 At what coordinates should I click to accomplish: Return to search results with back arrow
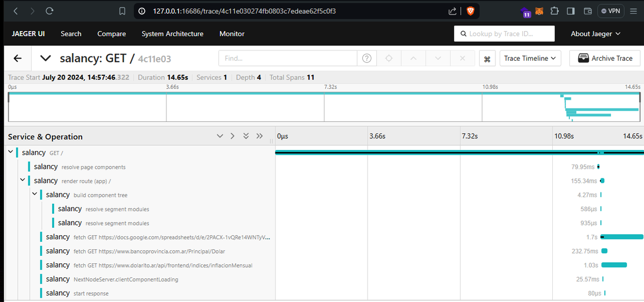point(18,58)
